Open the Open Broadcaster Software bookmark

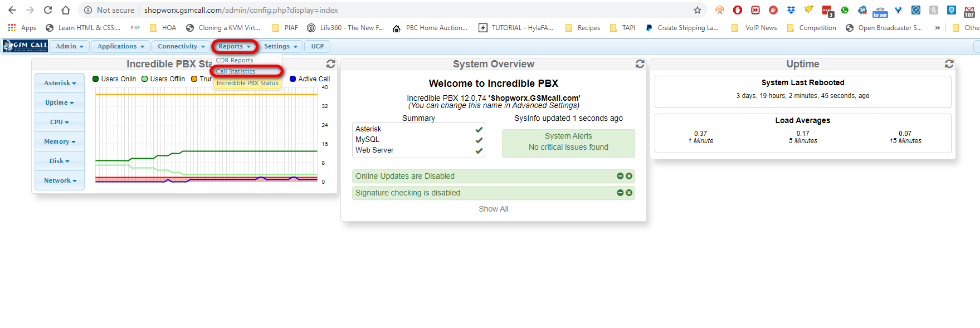click(884, 28)
